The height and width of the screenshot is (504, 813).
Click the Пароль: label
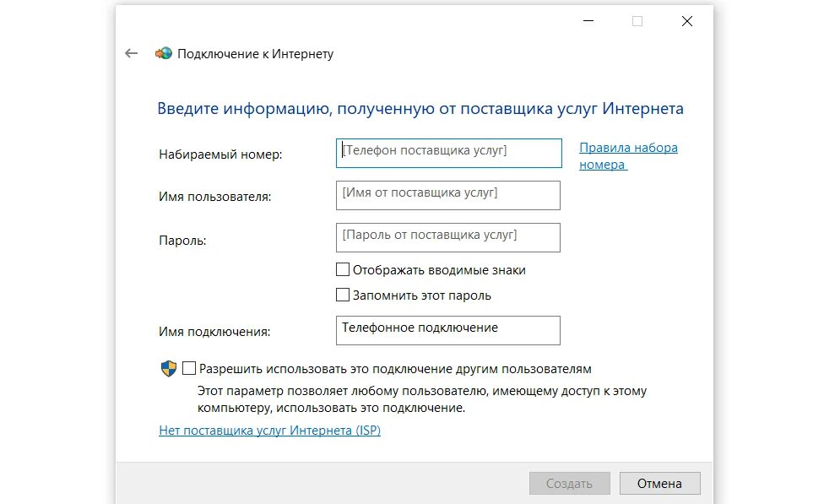click(182, 241)
